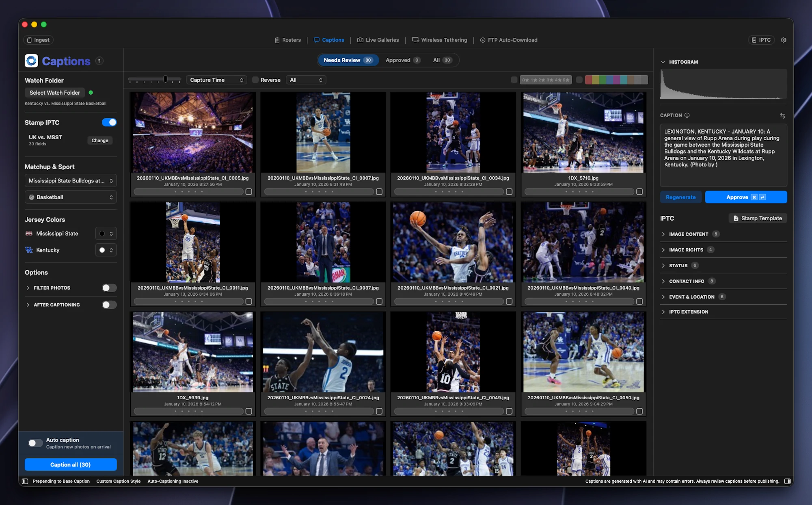The width and height of the screenshot is (812, 505).
Task: Enable the Filter Photos toggle
Action: [109, 288]
